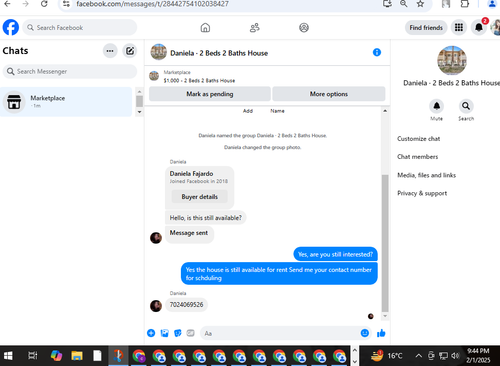Screen dimensions: 500x366
Task: Open the Home feed icon
Action: pos(205,28)
